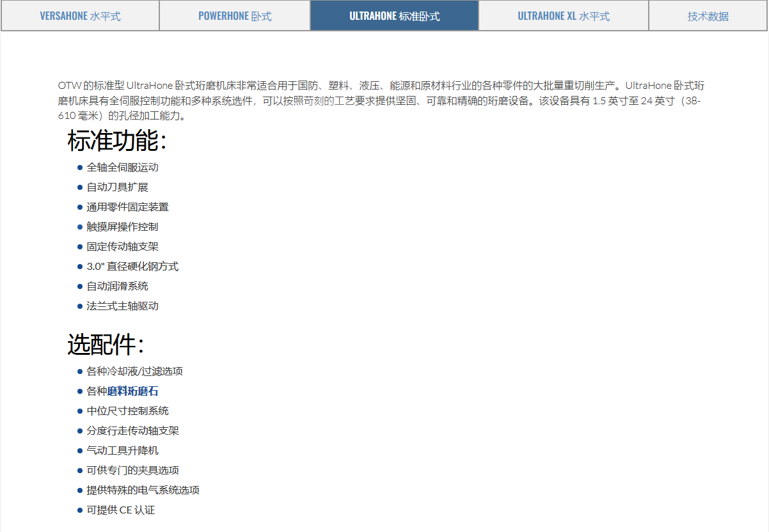Open the 技术数据 tab
Screen dimensions: 769x532
[708, 16]
